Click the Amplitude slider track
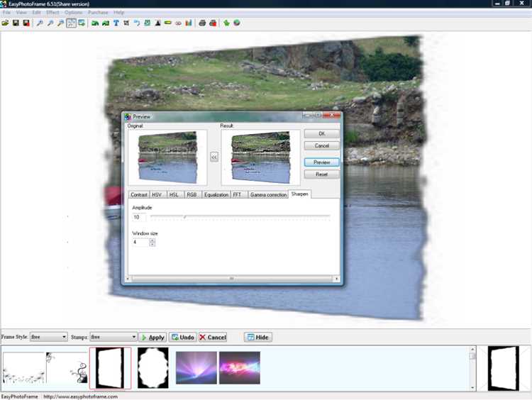 click(x=240, y=216)
